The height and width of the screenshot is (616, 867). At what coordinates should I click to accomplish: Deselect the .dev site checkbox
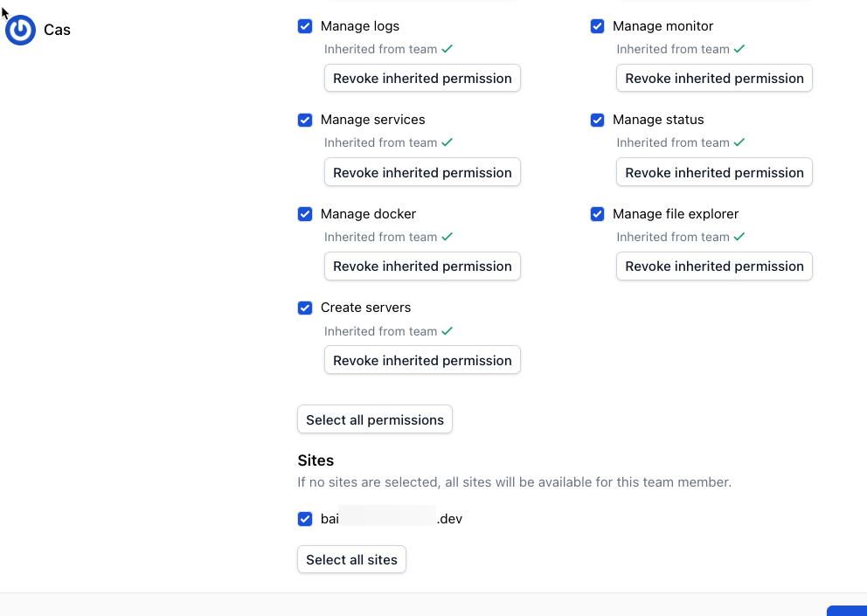pyautogui.click(x=305, y=519)
